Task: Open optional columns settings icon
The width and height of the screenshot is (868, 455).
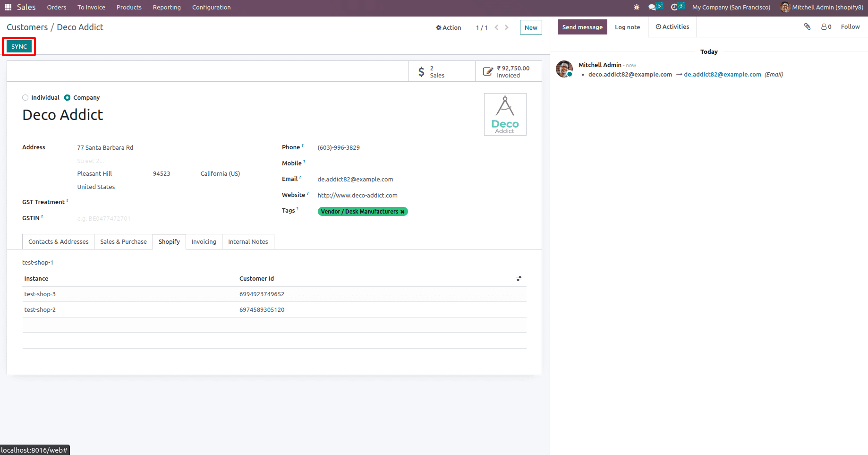Action: pos(519,279)
